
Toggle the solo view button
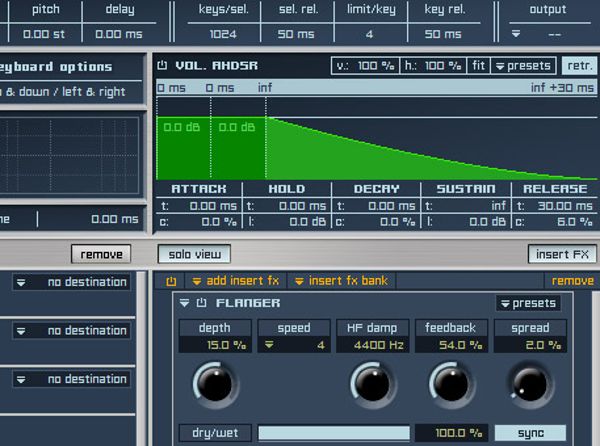point(194,254)
